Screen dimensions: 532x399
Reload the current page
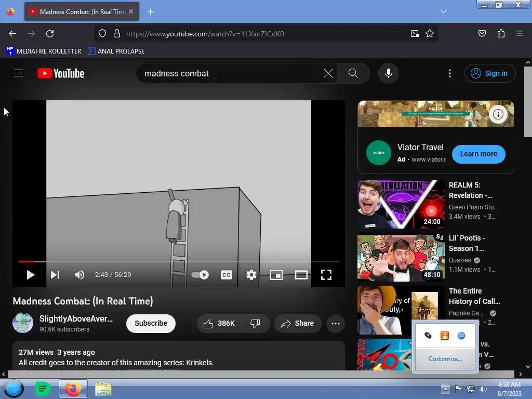click(50, 34)
